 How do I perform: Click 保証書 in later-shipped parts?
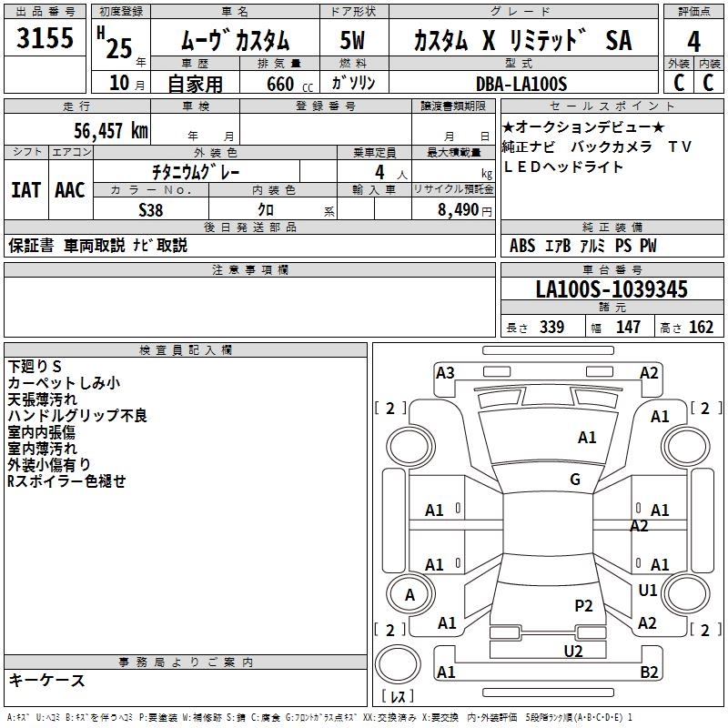[31, 245]
